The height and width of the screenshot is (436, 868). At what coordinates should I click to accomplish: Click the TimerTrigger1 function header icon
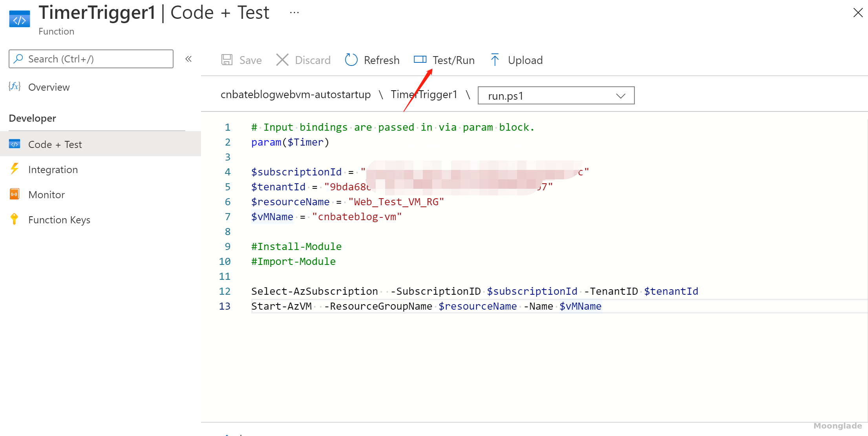[x=20, y=19]
